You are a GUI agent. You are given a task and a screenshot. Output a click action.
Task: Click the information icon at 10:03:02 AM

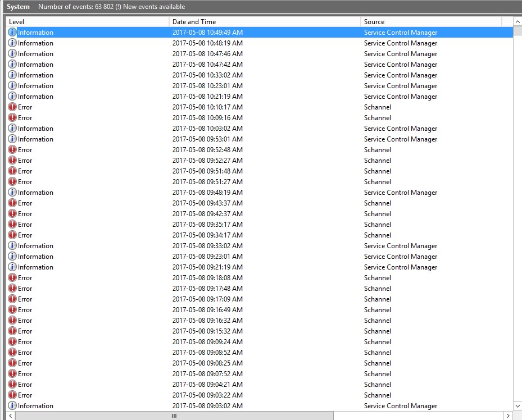(12, 128)
